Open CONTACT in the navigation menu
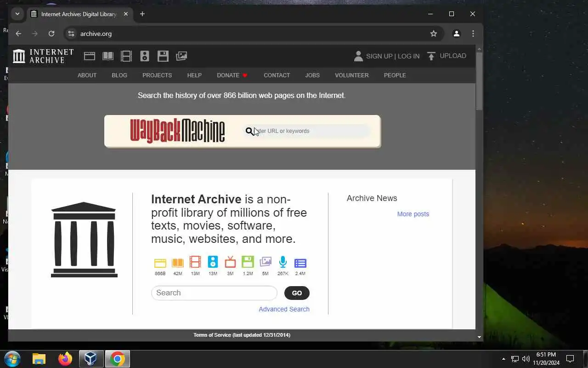The width and height of the screenshot is (588, 368). point(277,75)
